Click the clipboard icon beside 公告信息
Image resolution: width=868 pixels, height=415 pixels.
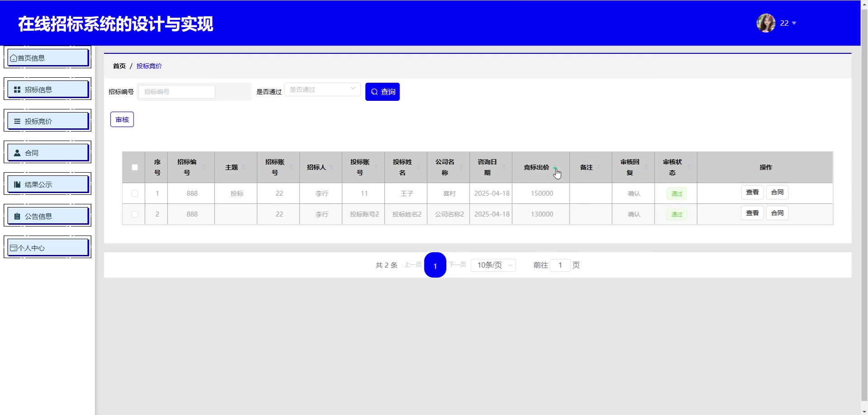coord(17,216)
